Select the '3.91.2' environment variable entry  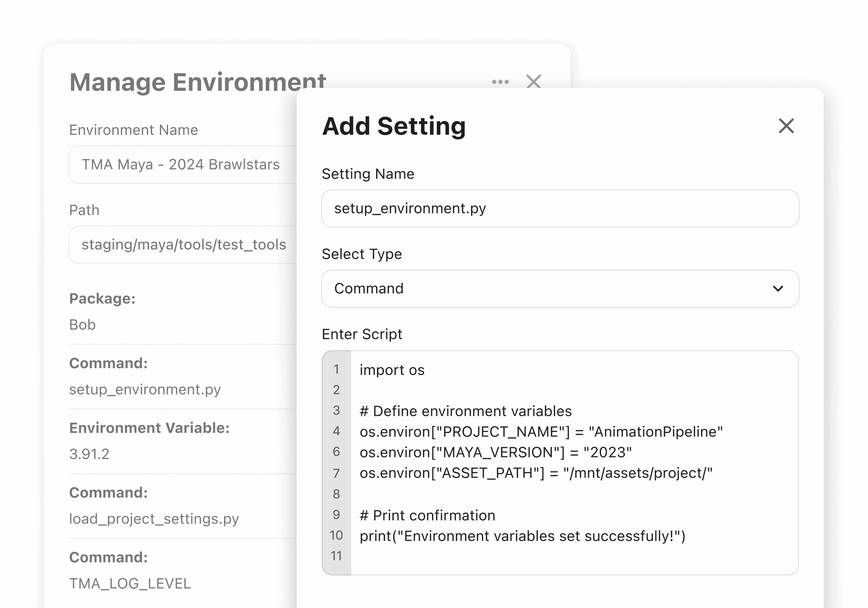click(x=89, y=454)
